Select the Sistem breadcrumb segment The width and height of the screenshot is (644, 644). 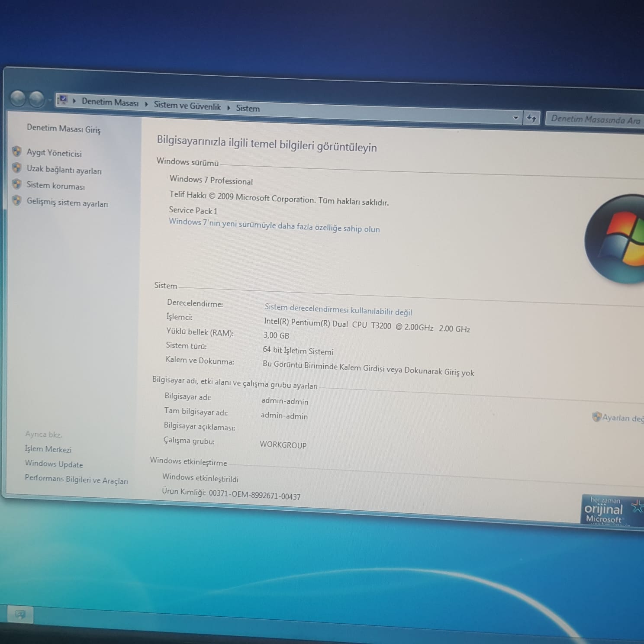pos(248,108)
